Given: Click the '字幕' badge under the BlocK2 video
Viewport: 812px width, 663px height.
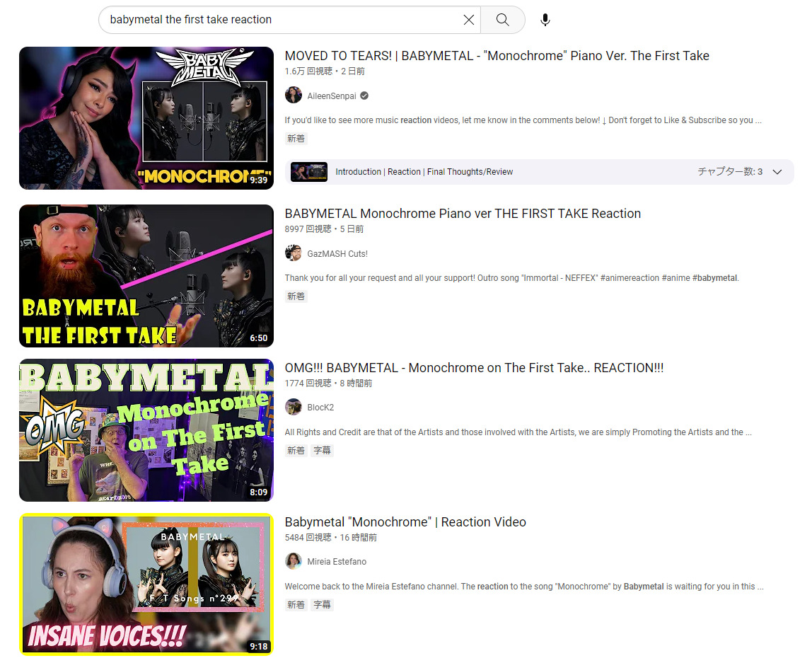Looking at the screenshot, I should pyautogui.click(x=322, y=451).
